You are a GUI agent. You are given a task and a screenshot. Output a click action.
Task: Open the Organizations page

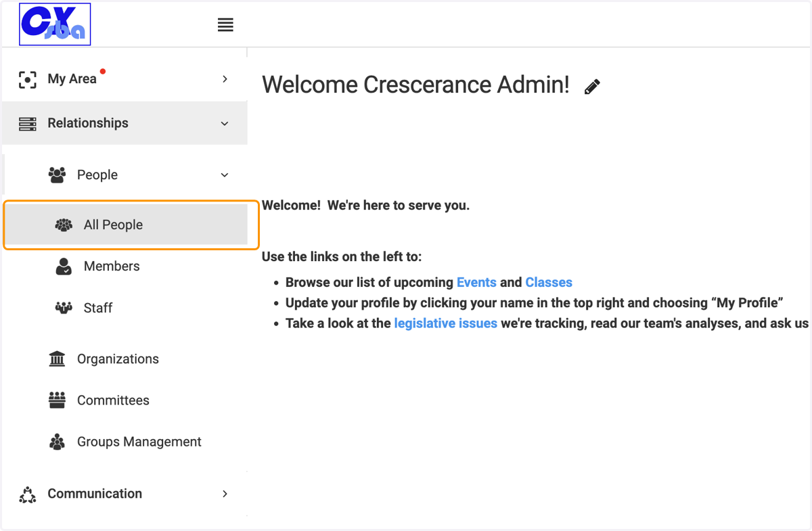coord(118,359)
